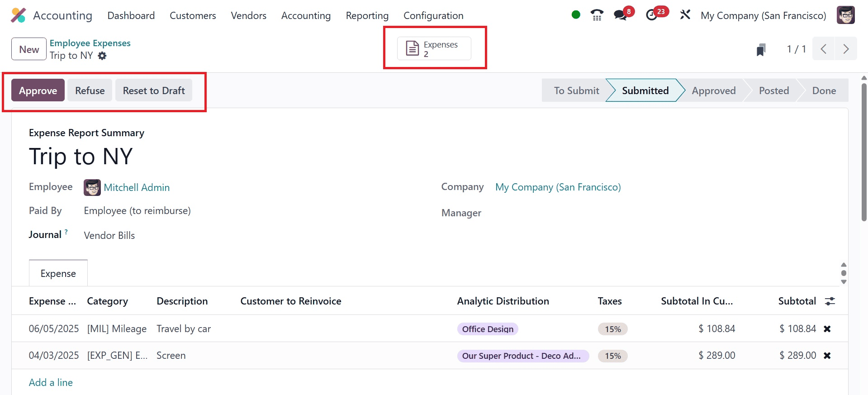Click the gear icon next to Trip to NY
The height and width of the screenshot is (395, 868).
point(102,56)
